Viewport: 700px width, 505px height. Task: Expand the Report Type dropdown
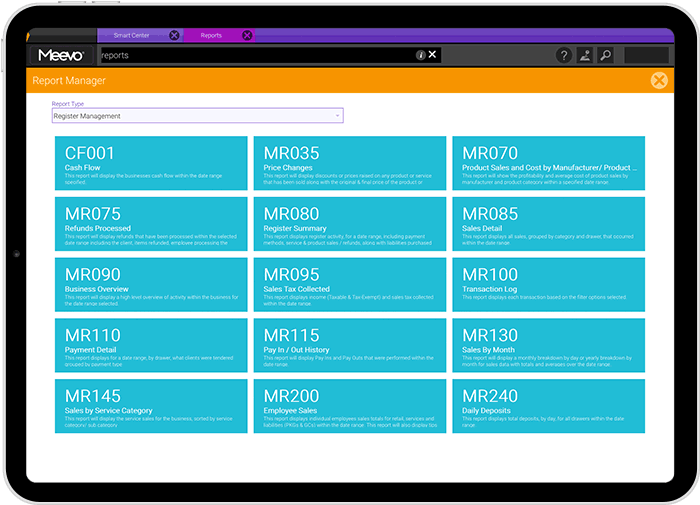tap(197, 116)
